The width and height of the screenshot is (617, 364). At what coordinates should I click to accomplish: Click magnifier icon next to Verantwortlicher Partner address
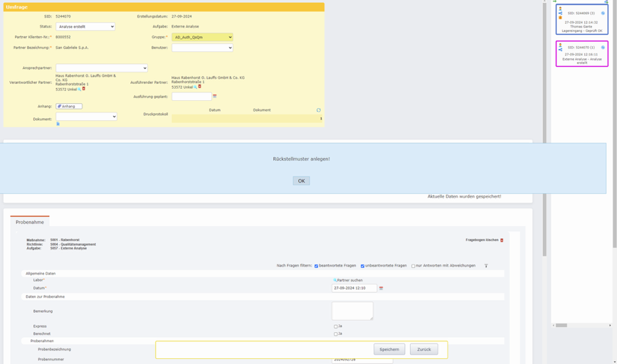pos(80,90)
